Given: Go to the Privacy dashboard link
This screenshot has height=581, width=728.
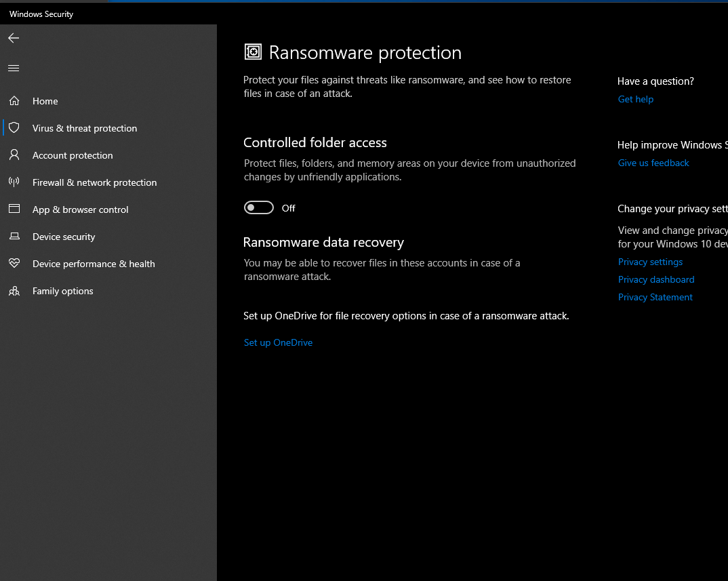Looking at the screenshot, I should pos(656,280).
